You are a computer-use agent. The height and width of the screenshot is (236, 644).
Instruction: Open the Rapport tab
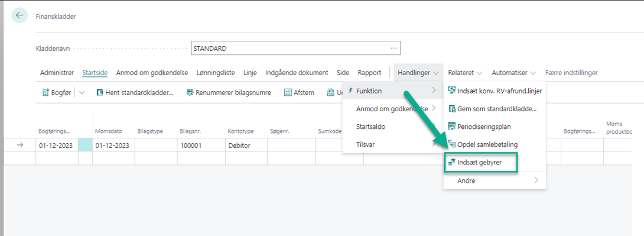pos(370,73)
